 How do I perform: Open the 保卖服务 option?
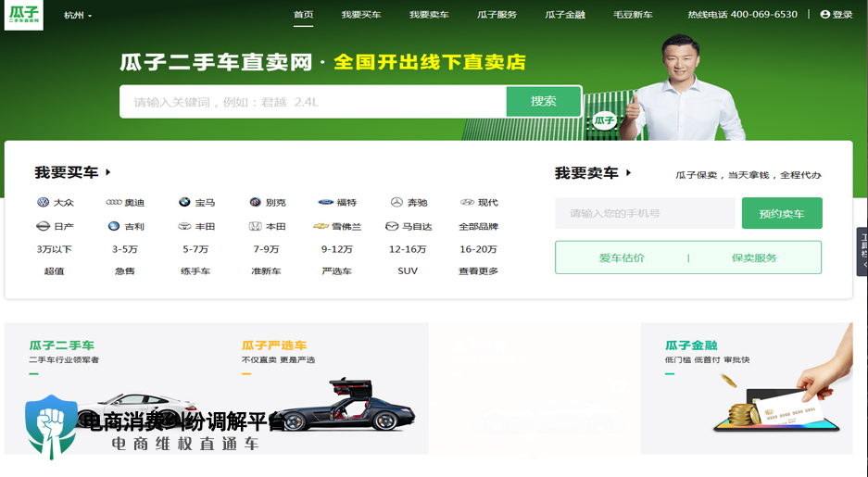(754, 257)
